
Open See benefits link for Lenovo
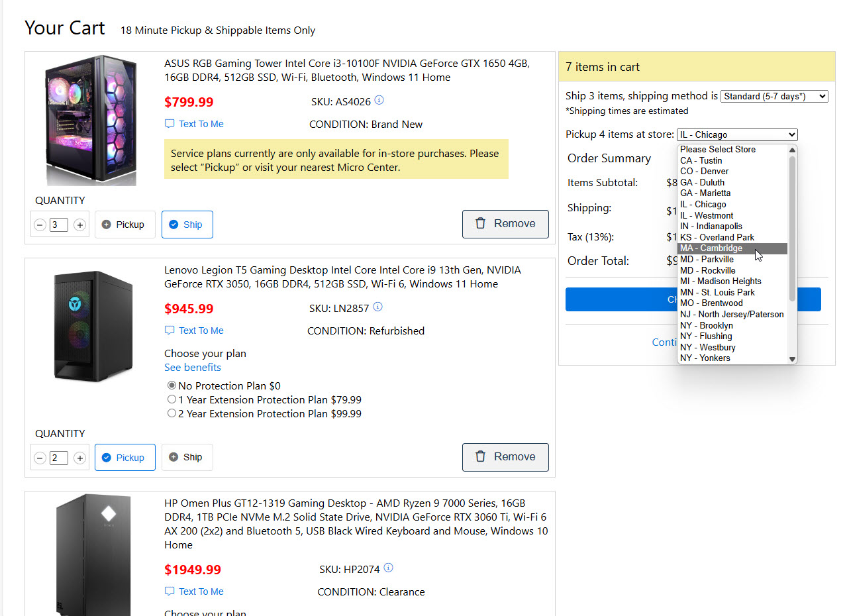[193, 368]
